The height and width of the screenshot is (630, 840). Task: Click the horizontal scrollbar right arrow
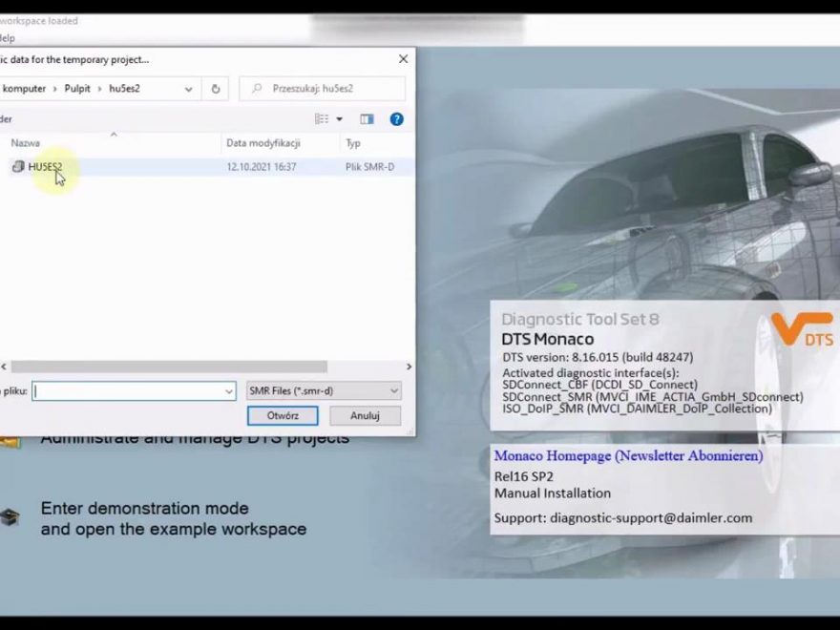[409, 367]
